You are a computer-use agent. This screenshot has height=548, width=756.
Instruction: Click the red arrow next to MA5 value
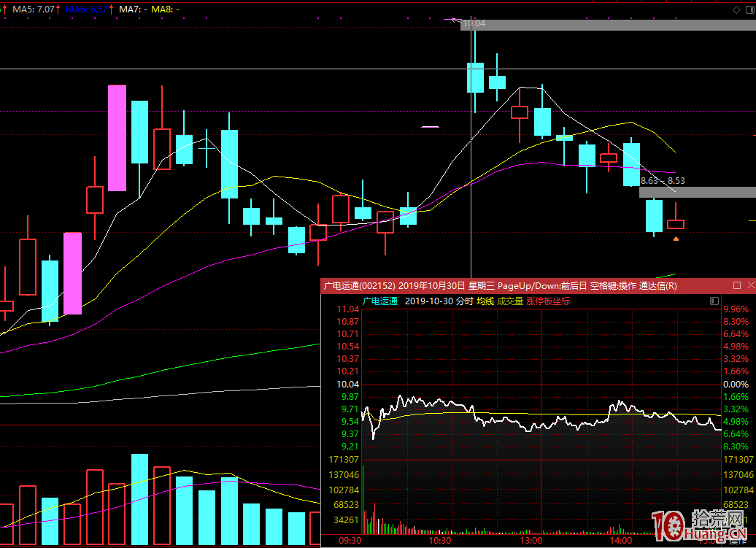[x=58, y=9]
